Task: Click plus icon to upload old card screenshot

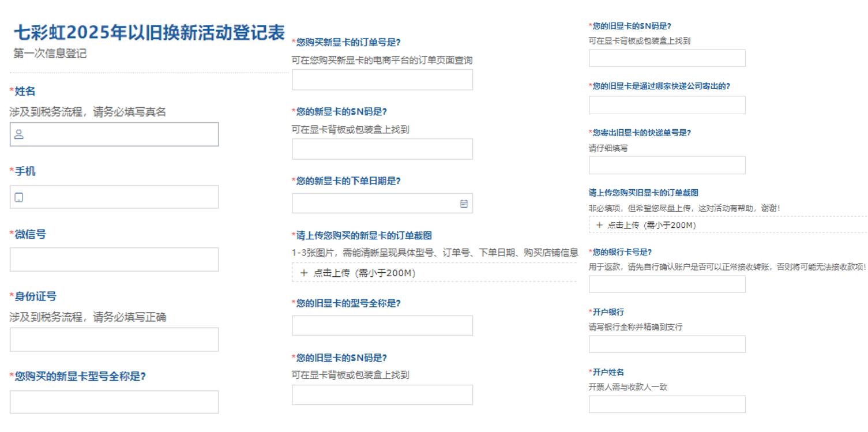Action: click(599, 225)
